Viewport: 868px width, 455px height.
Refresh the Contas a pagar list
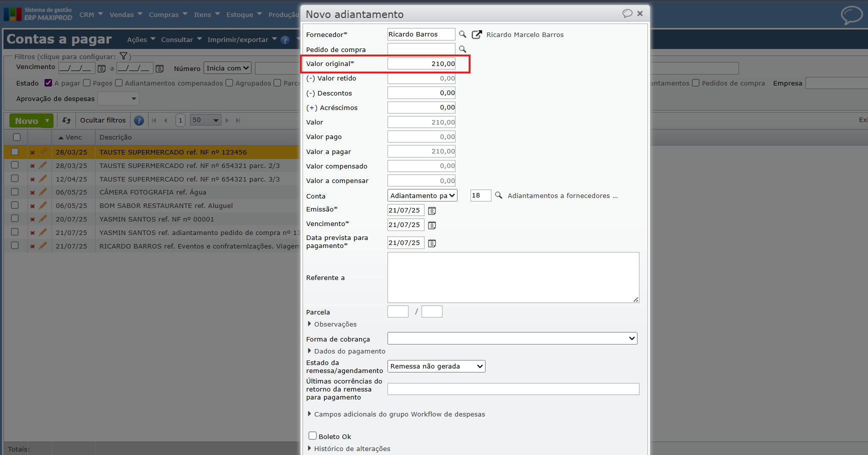(66, 120)
